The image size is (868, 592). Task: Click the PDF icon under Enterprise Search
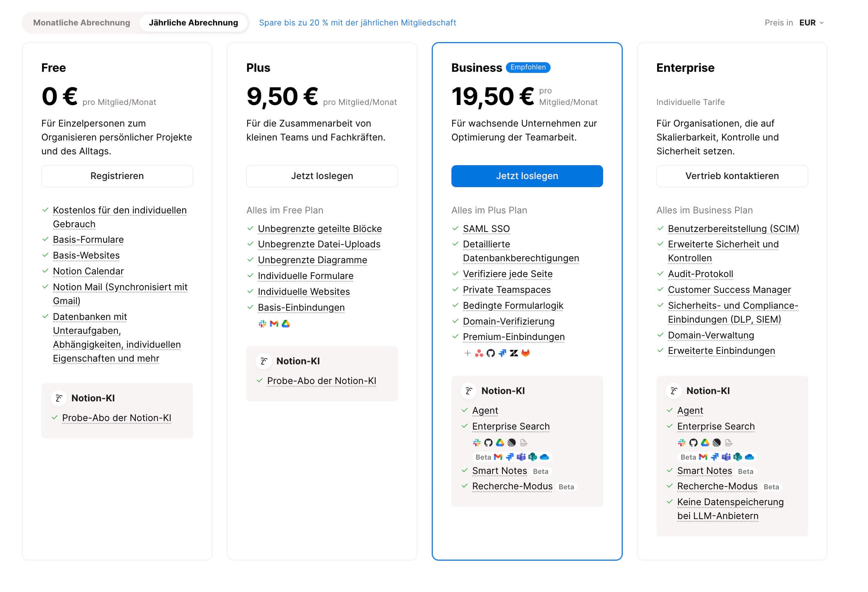tap(524, 443)
